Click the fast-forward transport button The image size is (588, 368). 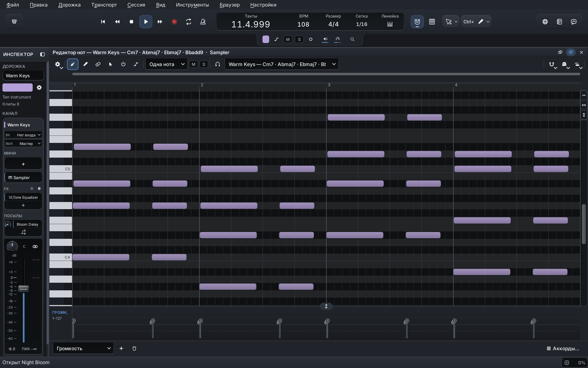click(160, 22)
